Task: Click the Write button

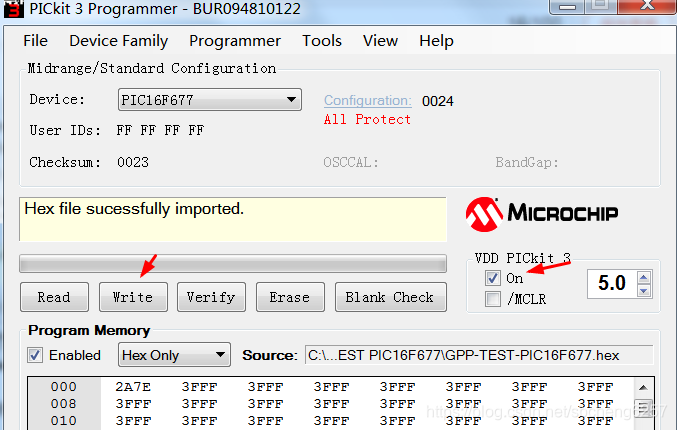Action: click(x=133, y=297)
